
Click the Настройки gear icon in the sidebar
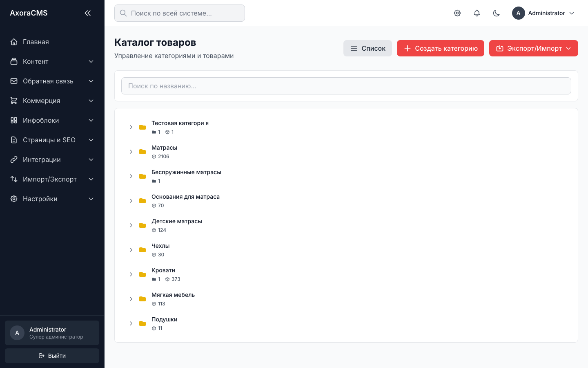coord(14,199)
